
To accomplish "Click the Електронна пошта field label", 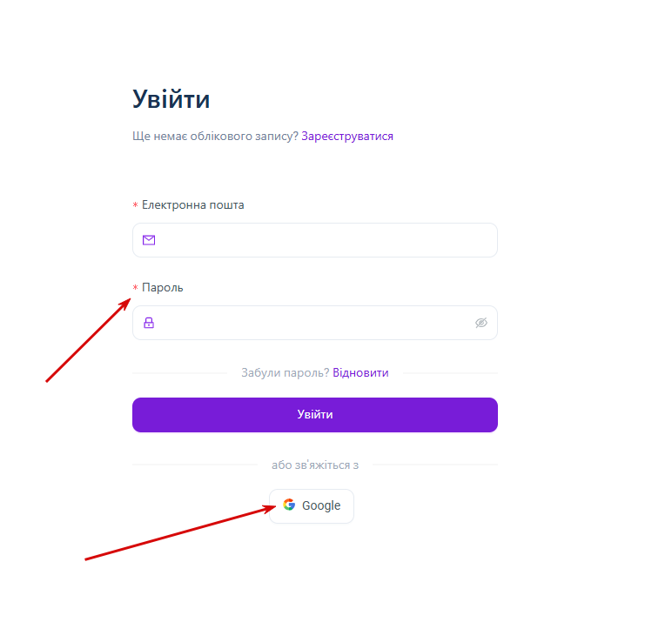I will (x=193, y=204).
